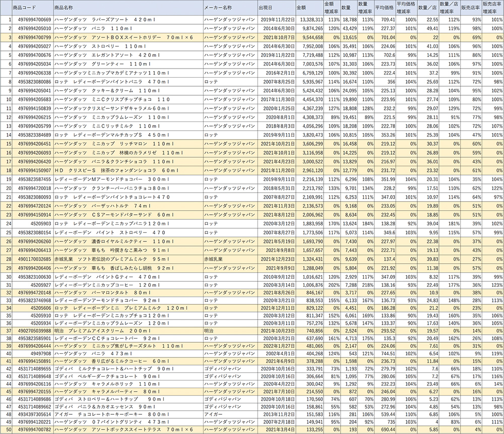
Task: Select the 販売店率 column header
Action: point(471,8)
